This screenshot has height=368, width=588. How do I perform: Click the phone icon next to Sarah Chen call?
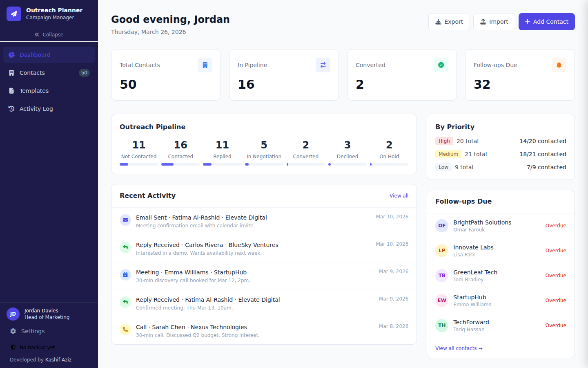[x=125, y=330]
